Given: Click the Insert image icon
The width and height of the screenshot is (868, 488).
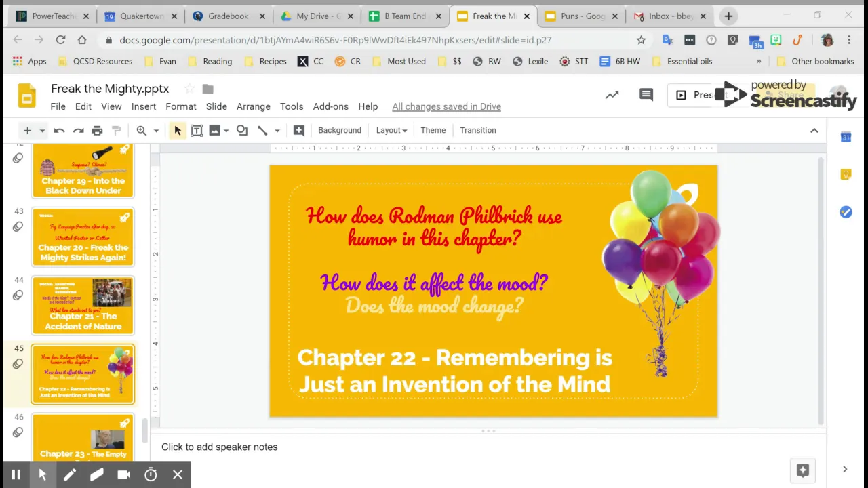Looking at the screenshot, I should 214,130.
